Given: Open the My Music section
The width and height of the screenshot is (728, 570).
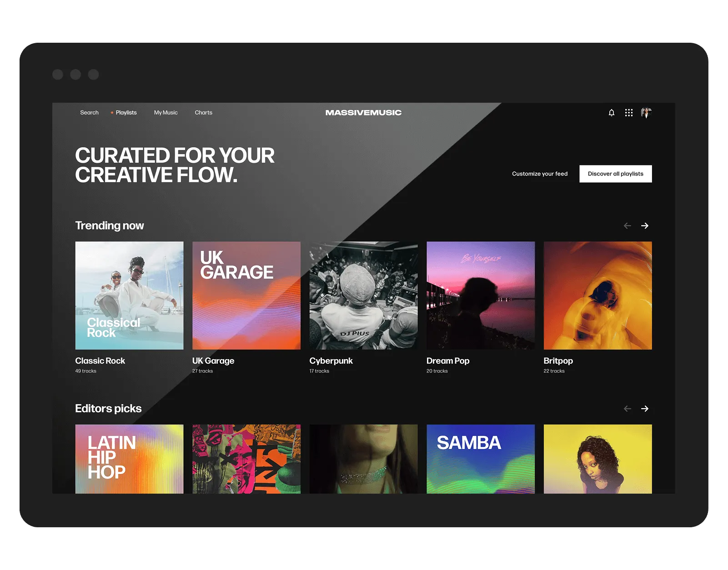Looking at the screenshot, I should tap(166, 113).
